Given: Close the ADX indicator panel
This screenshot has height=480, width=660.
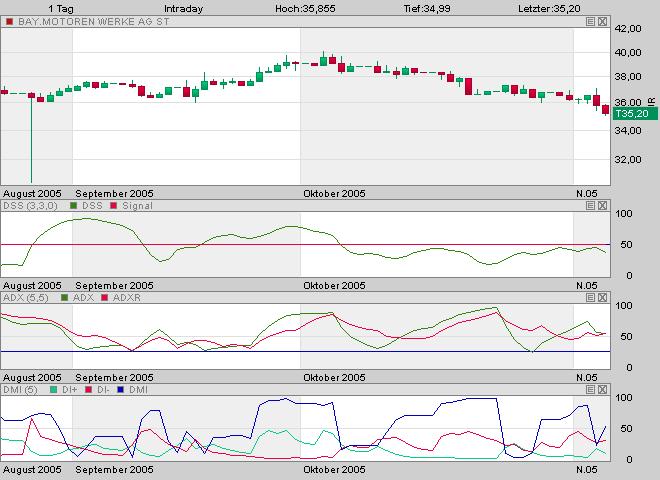Looking at the screenshot, I should coord(602,298).
